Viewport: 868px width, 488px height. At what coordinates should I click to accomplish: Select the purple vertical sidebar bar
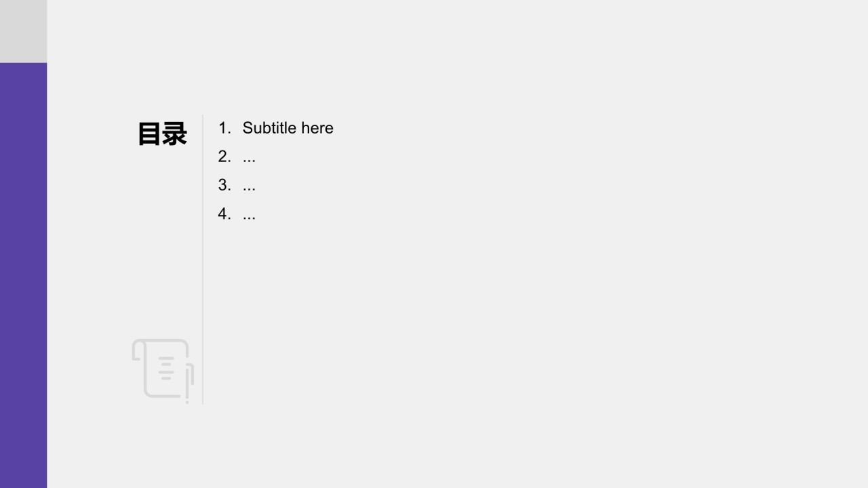click(x=23, y=275)
